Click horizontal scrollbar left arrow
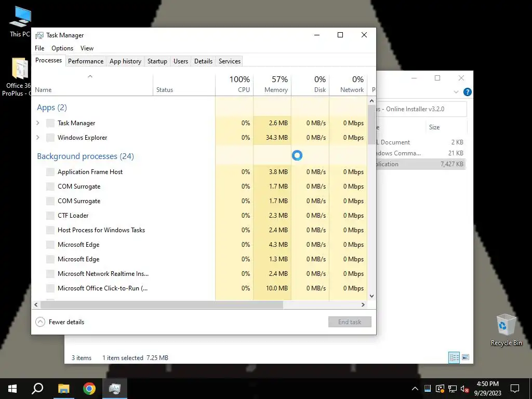Viewport: 532px width, 399px height. (36, 304)
